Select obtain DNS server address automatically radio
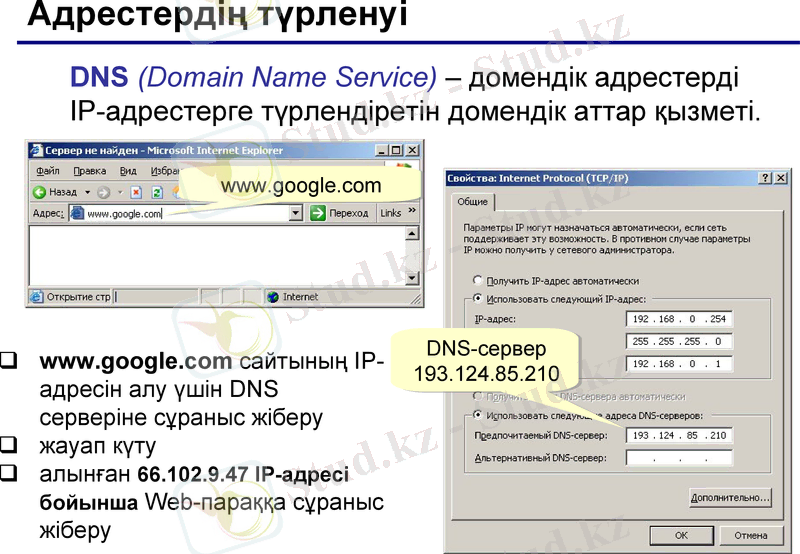800x554 pixels. pyautogui.click(x=478, y=396)
